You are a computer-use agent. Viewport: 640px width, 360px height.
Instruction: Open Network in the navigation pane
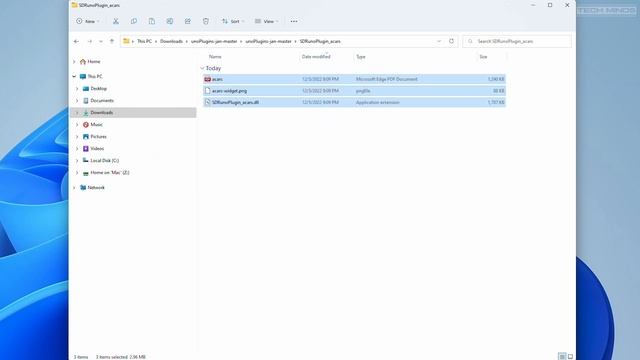pyautogui.click(x=96, y=187)
